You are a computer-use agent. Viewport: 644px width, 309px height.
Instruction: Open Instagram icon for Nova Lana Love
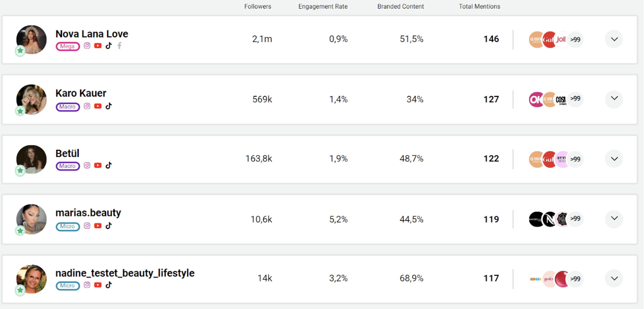(x=87, y=46)
